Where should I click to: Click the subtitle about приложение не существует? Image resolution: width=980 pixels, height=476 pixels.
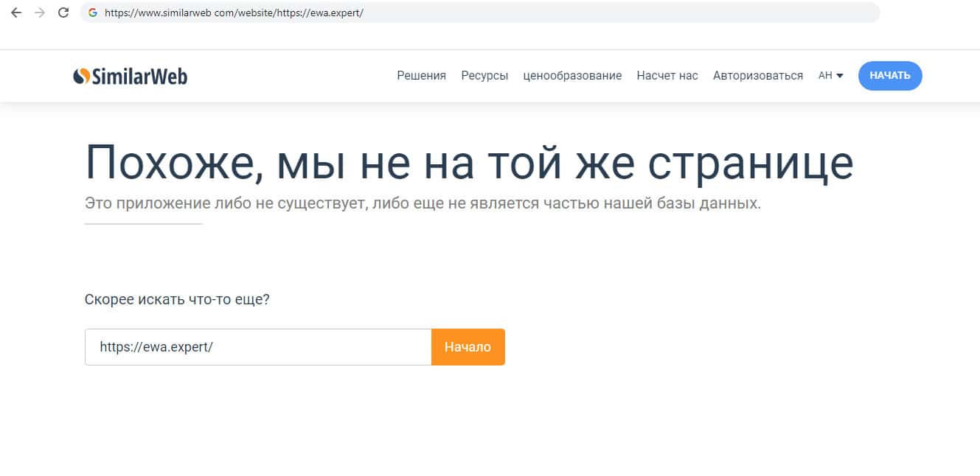423,203
